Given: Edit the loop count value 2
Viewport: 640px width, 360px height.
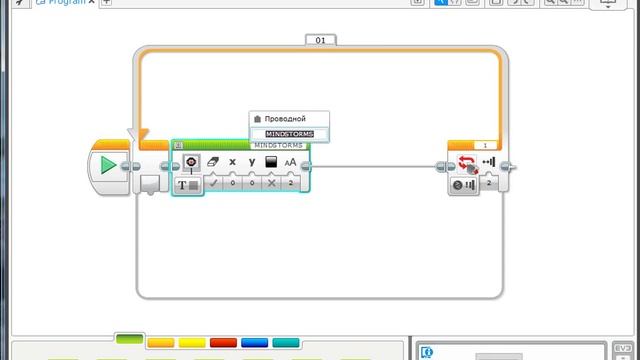Looking at the screenshot, I should (489, 183).
